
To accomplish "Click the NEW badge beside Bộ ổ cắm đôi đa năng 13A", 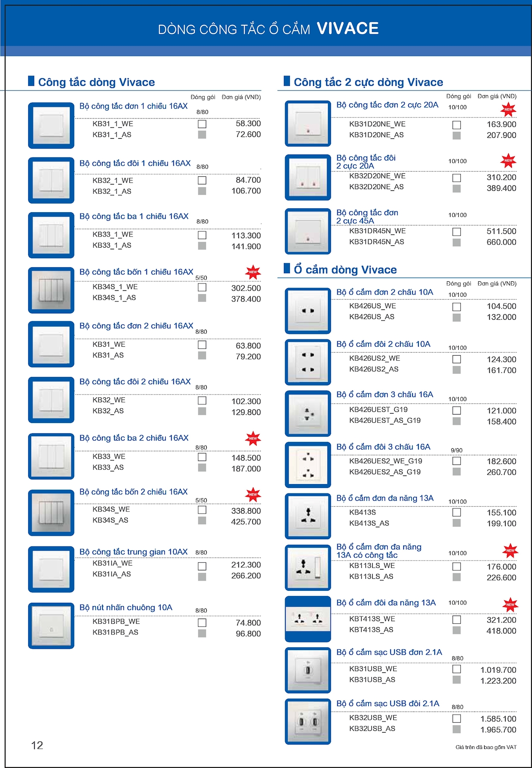I will point(510,604).
